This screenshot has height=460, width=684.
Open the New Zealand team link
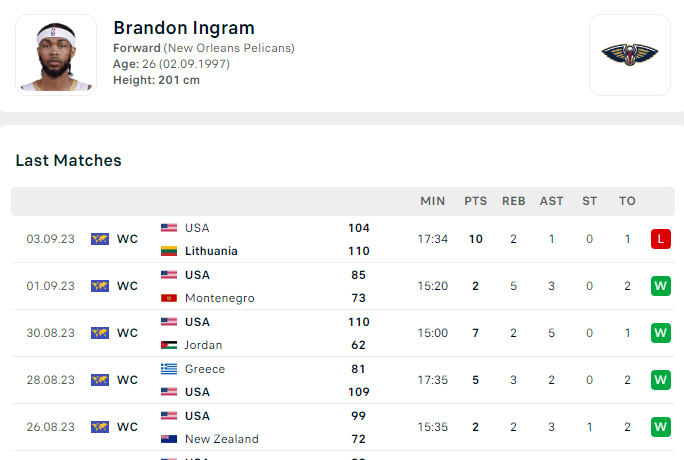[222, 439]
